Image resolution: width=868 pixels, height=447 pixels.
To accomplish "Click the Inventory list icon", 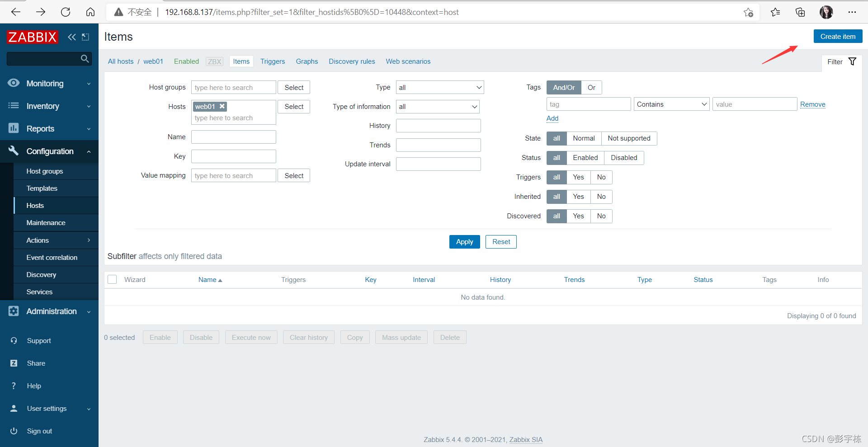I will [x=14, y=106].
